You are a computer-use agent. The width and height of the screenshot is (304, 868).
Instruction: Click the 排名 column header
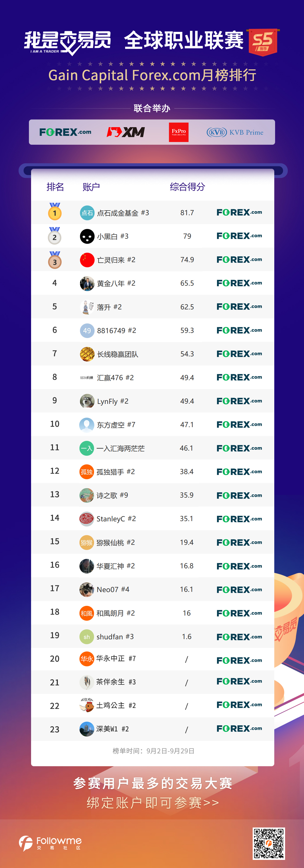pyautogui.click(x=55, y=187)
